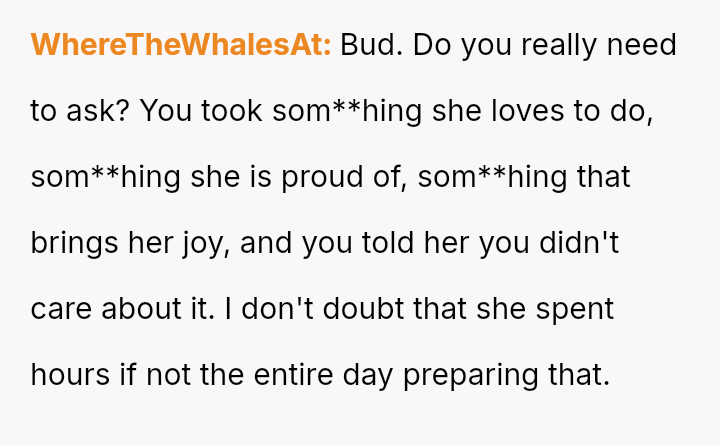Click the phrase "brings her joy,"
The width and height of the screenshot is (720, 446).
[128, 243]
